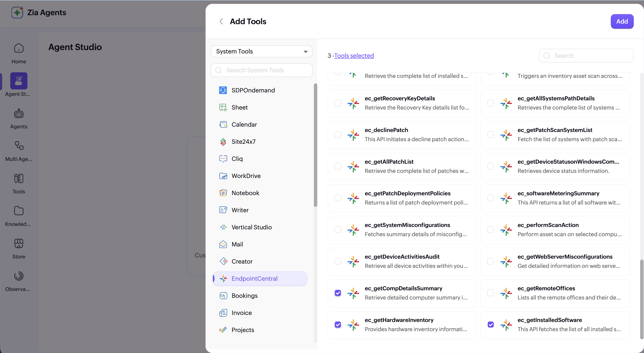The height and width of the screenshot is (353, 644).
Task: Click the Zia Agents logo icon
Action: pos(17,12)
